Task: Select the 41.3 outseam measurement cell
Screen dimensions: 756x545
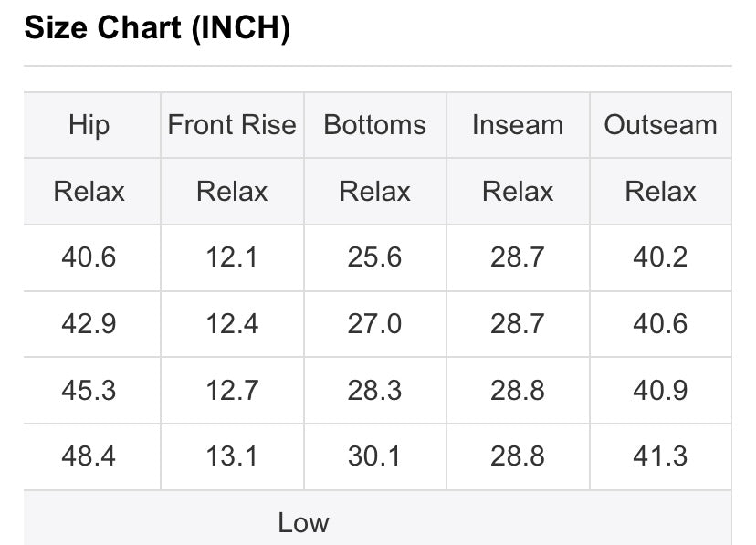Action: [660, 456]
